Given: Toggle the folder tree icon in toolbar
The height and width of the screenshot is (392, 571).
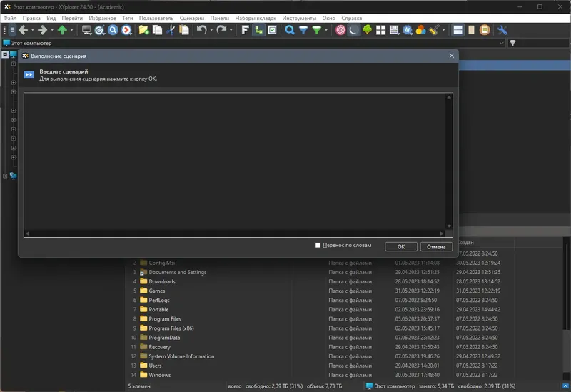Looking at the screenshot, I should [x=258, y=30].
